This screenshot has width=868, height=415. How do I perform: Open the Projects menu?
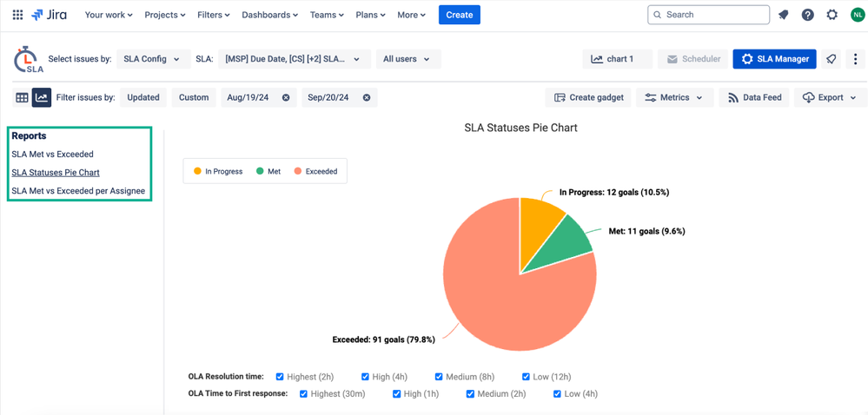(x=165, y=15)
